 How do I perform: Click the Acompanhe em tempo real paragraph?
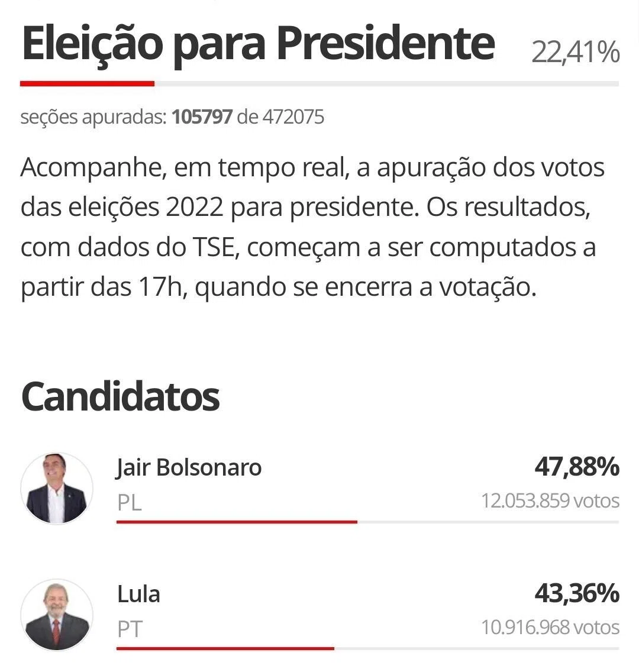312,227
